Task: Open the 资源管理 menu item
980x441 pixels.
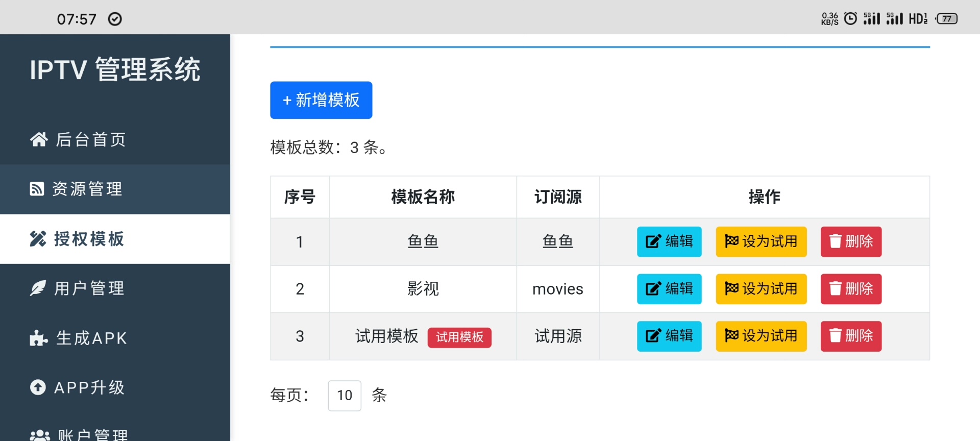Action: [x=87, y=189]
